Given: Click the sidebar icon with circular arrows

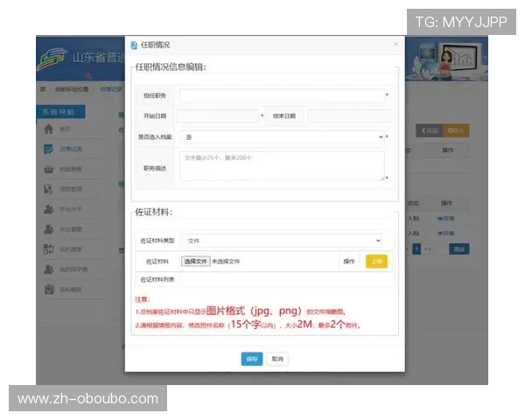Looking at the screenshot, I should (48, 248).
